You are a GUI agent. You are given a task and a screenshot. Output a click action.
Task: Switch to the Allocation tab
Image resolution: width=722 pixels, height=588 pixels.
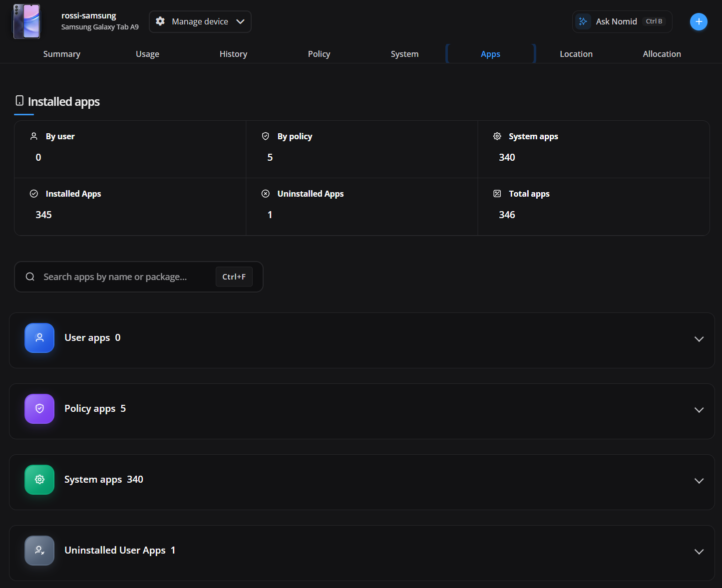662,54
